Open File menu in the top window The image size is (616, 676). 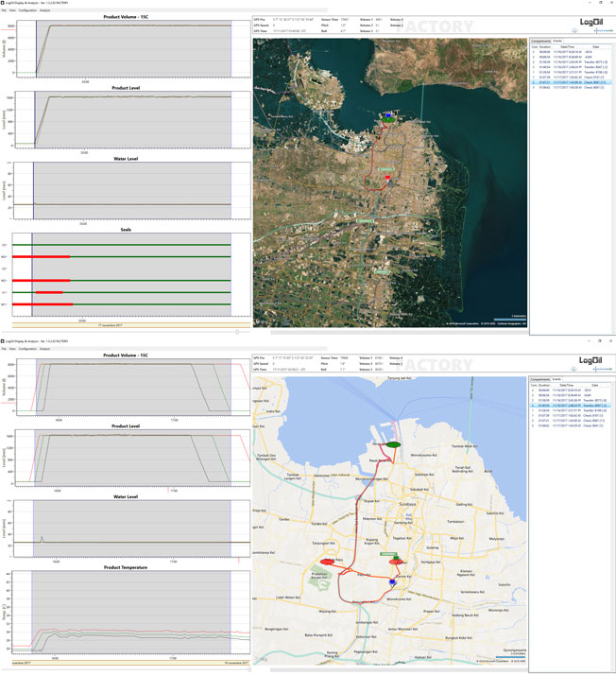pyautogui.click(x=5, y=10)
